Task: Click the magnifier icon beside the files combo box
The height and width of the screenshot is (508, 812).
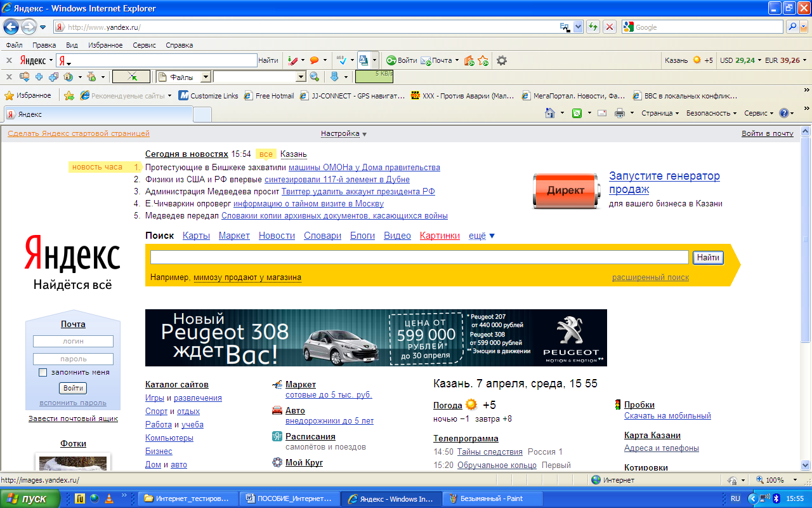Action: click(314, 77)
